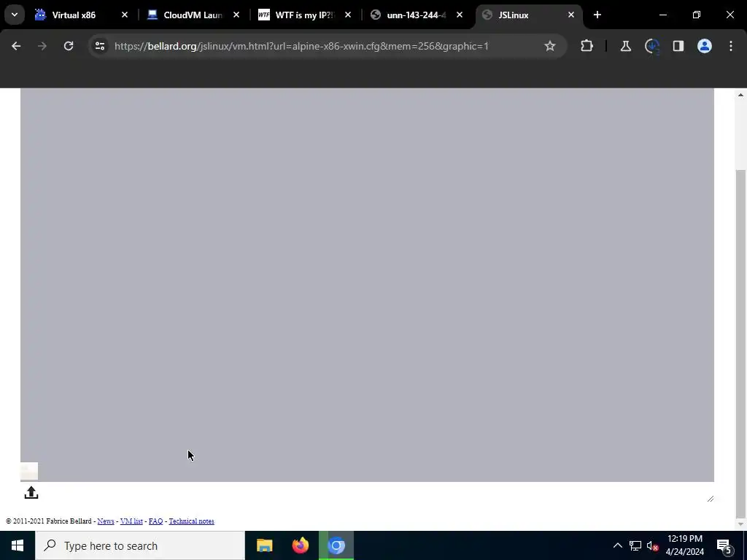
Task: Show hidden system tray icons
Action: tap(617, 545)
